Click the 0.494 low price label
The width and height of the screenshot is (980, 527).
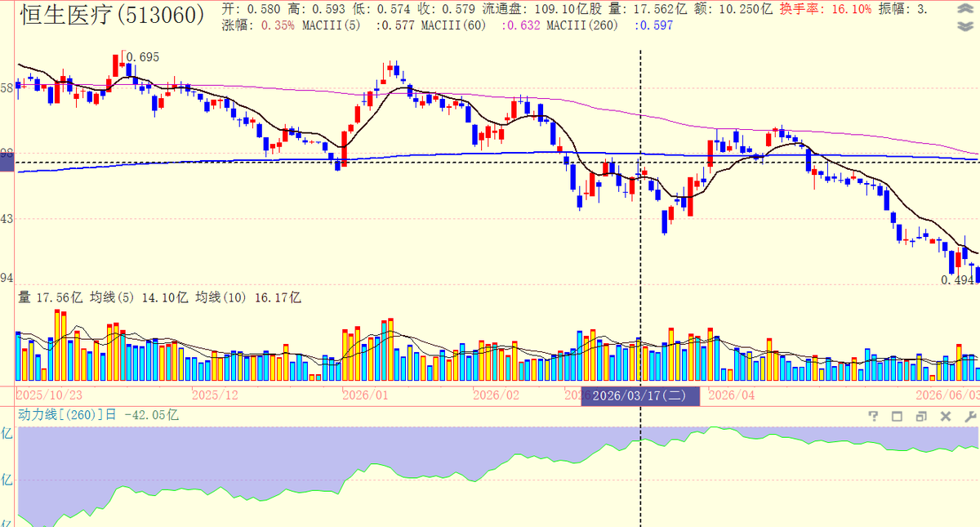pos(958,280)
